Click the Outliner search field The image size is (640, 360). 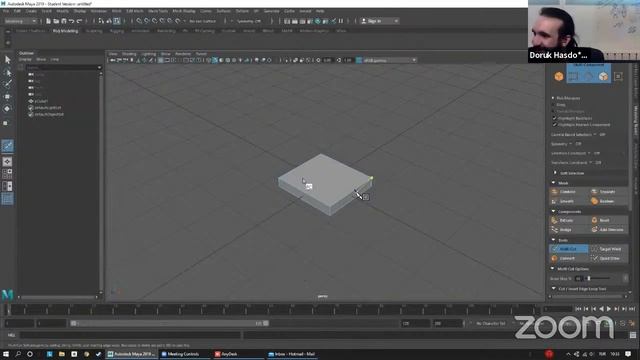63,67
